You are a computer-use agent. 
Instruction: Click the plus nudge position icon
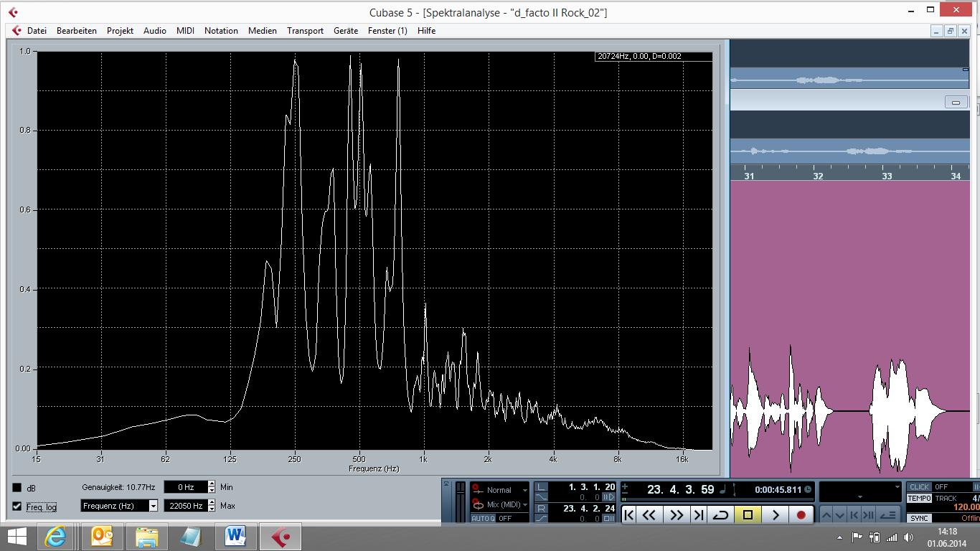click(x=624, y=486)
